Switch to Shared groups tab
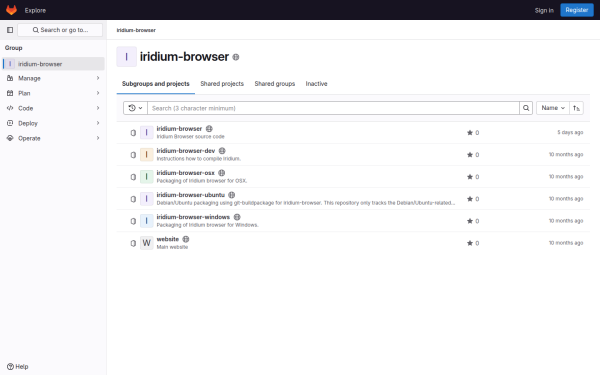 [275, 84]
